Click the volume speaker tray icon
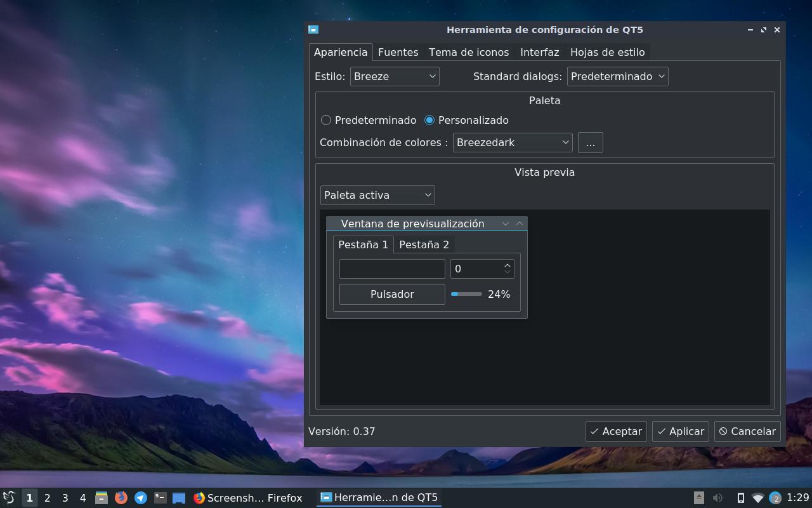The width and height of the screenshot is (812, 508). (x=717, y=498)
